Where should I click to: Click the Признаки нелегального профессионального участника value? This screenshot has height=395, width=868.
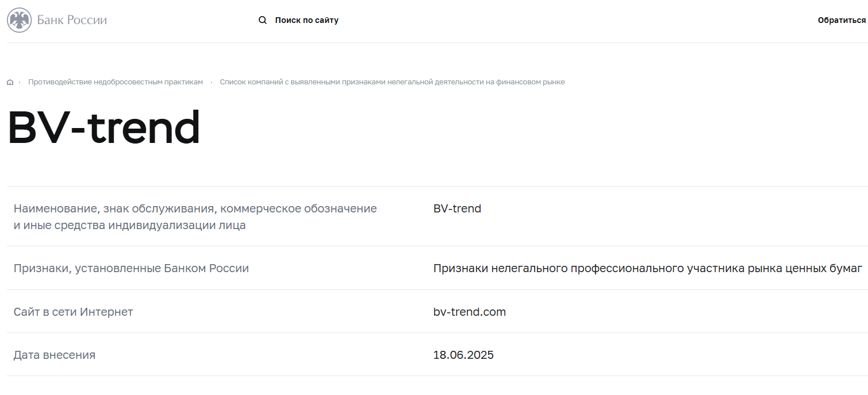[648, 268]
